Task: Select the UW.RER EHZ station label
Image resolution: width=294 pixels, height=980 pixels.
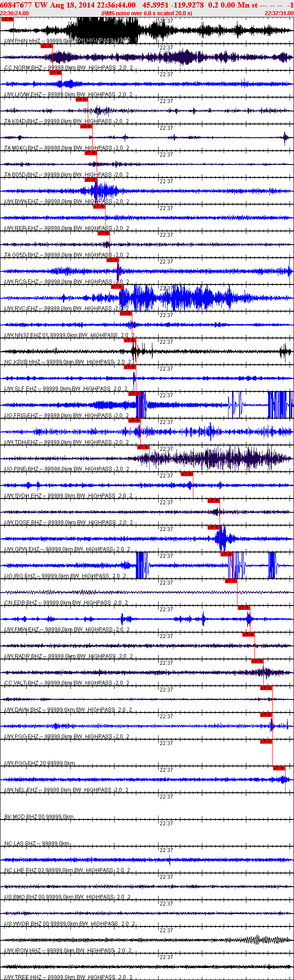Action: pyautogui.click(x=66, y=228)
